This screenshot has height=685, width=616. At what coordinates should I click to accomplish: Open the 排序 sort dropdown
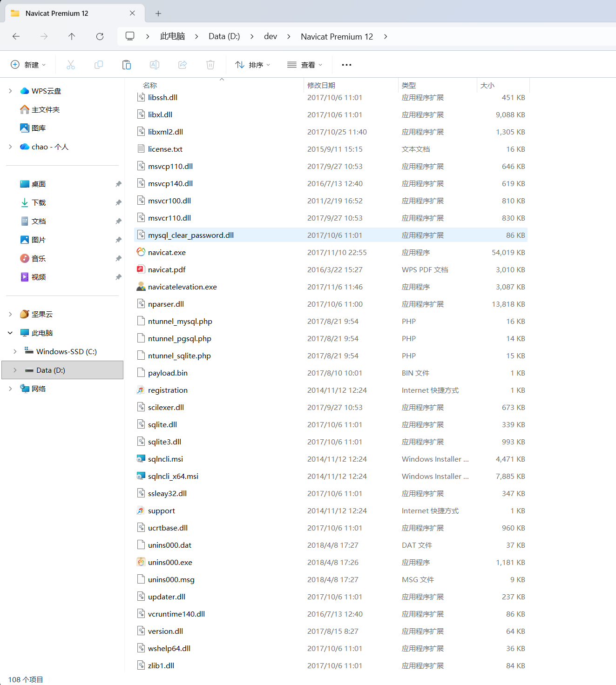(253, 65)
